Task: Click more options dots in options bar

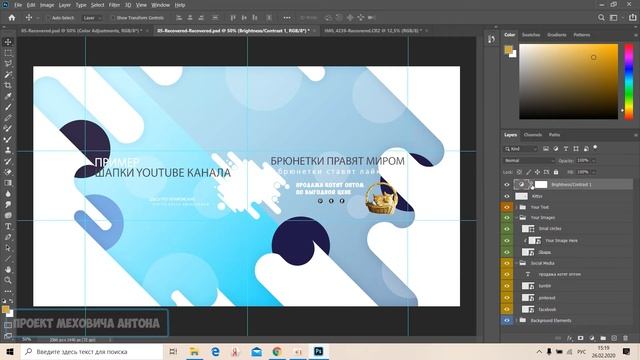Action: (x=287, y=18)
